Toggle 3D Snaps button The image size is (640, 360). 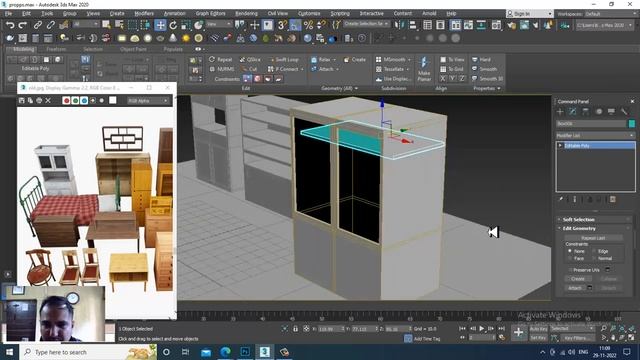click(x=282, y=25)
